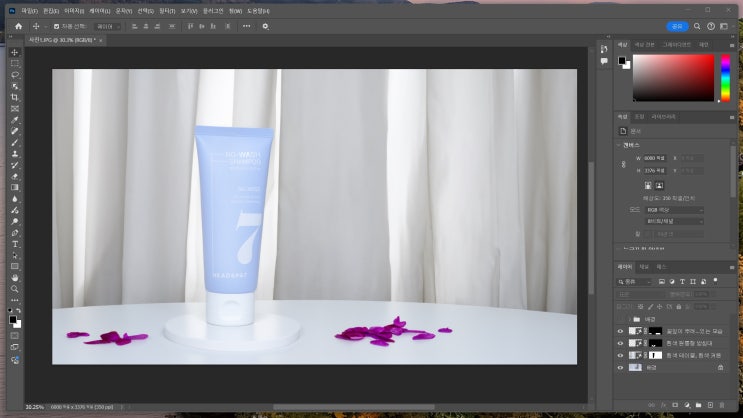
Task: Select the Rectangle shape tool
Action: tap(15, 267)
